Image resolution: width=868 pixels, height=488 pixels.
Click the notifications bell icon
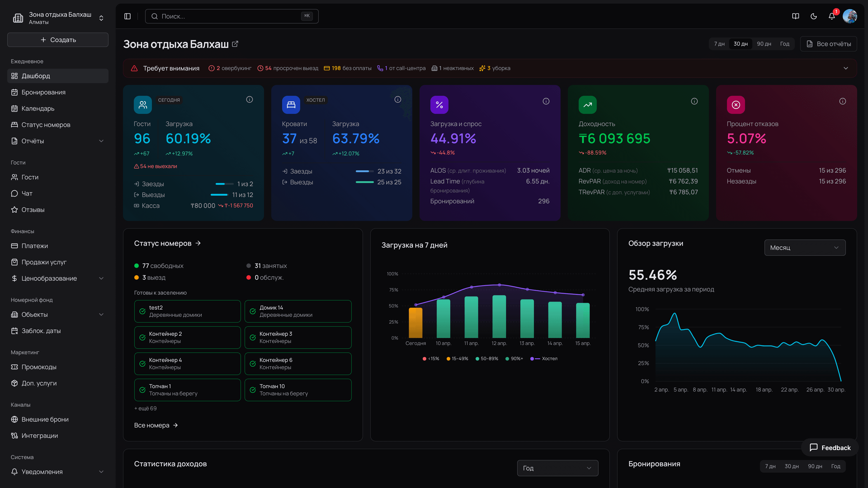click(x=832, y=16)
